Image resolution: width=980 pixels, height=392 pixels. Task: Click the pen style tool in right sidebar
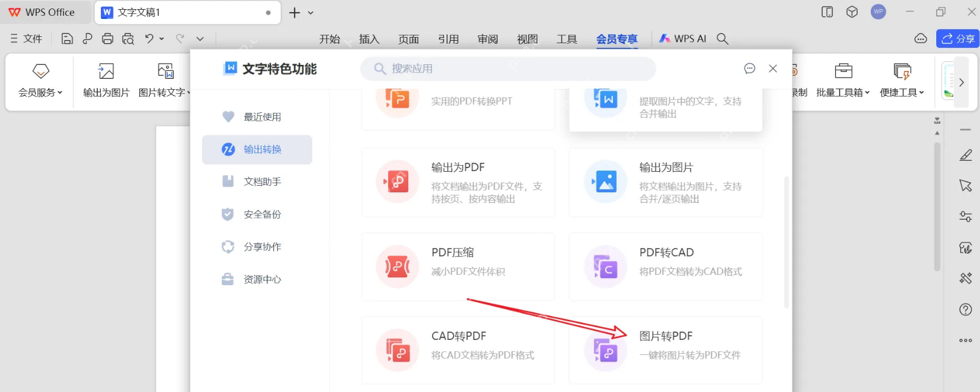[965, 155]
